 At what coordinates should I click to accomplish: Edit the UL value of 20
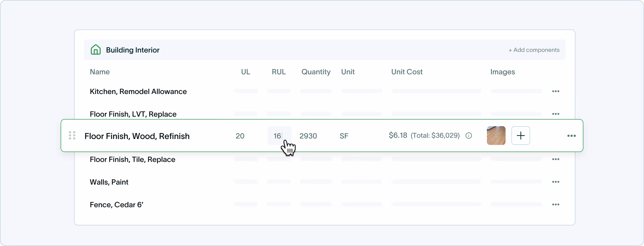tap(240, 136)
